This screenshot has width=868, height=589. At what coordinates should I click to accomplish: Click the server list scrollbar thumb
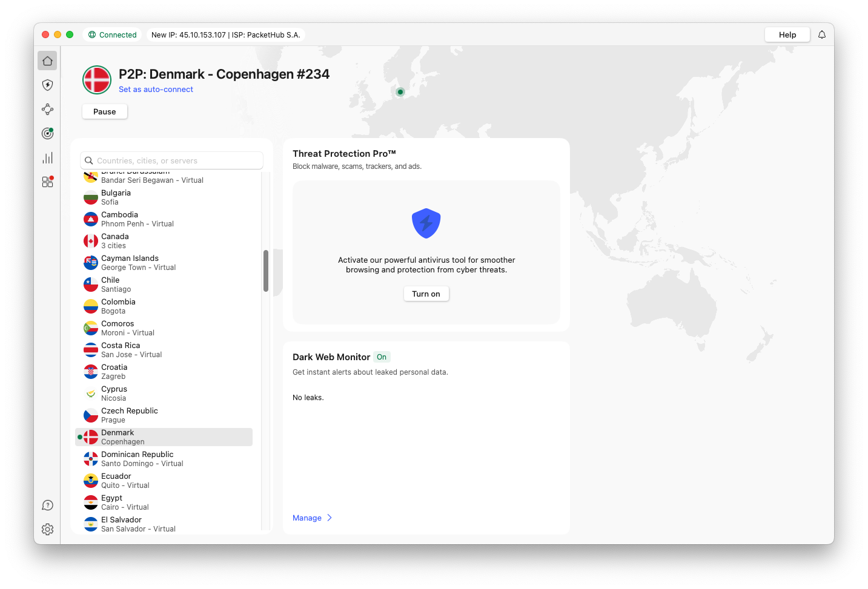pos(266,271)
